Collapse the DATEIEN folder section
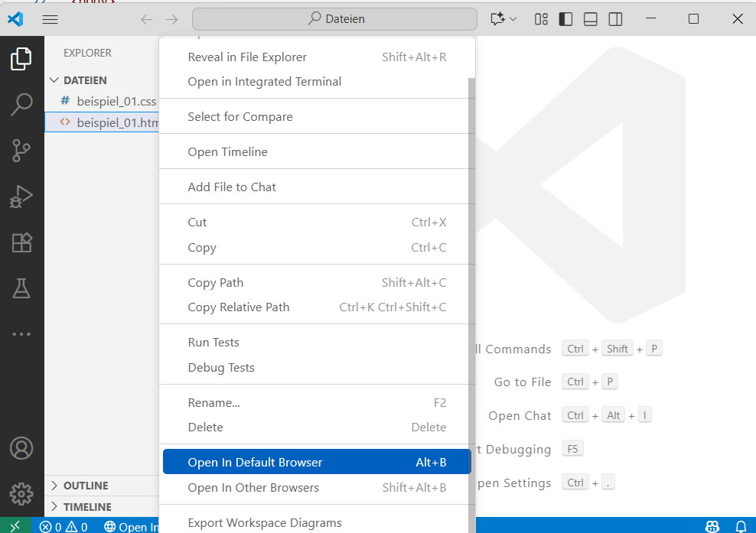Image resolution: width=756 pixels, height=533 pixels. [85, 80]
